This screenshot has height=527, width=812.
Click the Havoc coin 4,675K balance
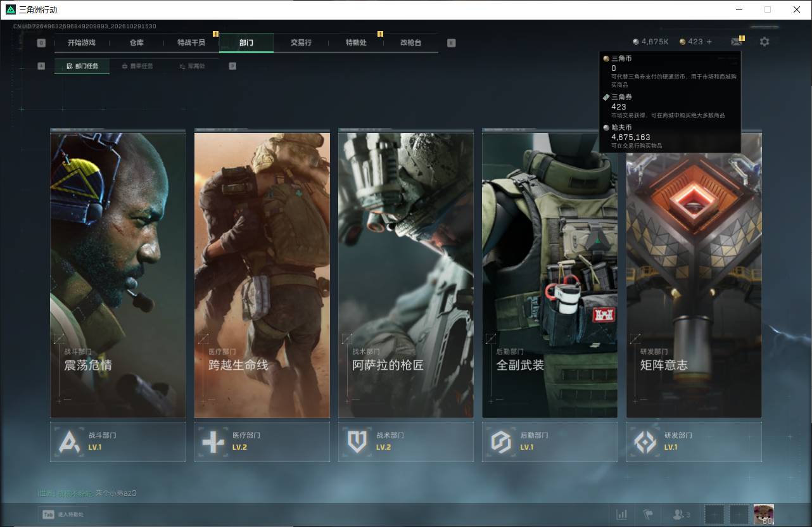coord(650,42)
